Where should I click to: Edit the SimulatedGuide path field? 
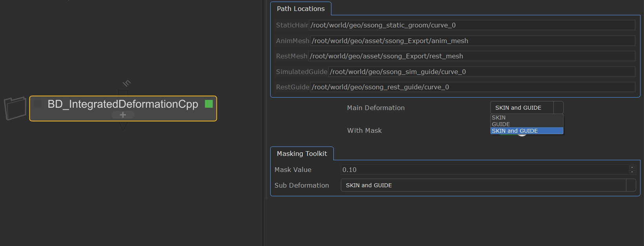[482, 72]
